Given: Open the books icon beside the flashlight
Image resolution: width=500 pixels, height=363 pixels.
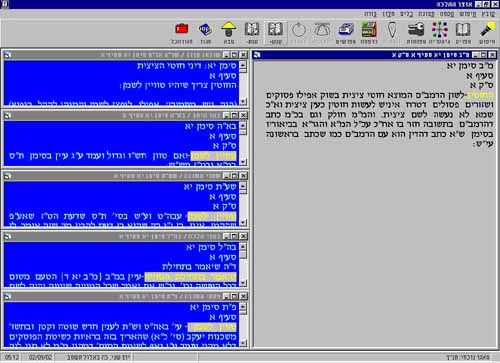Looking at the screenshot, I should pos(463,30).
